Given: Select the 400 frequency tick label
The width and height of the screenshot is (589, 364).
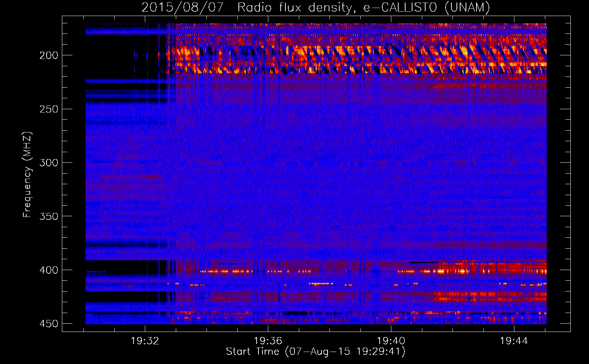Looking at the screenshot, I should pyautogui.click(x=49, y=270).
